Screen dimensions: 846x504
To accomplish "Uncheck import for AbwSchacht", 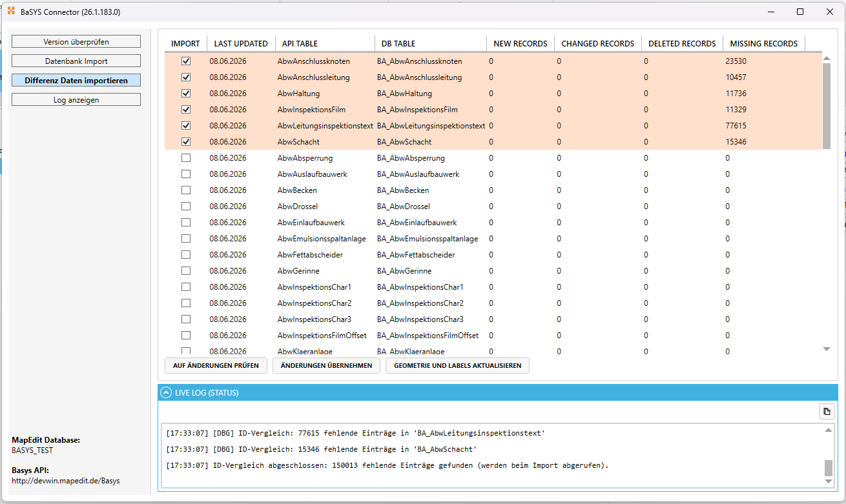I will pos(186,142).
